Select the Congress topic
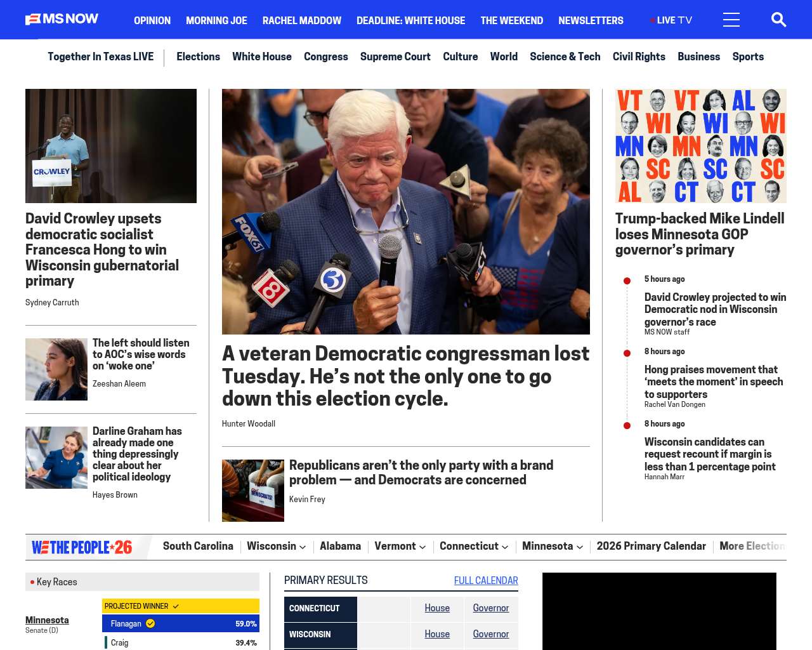Image resolution: width=812 pixels, height=650 pixels. point(326,56)
